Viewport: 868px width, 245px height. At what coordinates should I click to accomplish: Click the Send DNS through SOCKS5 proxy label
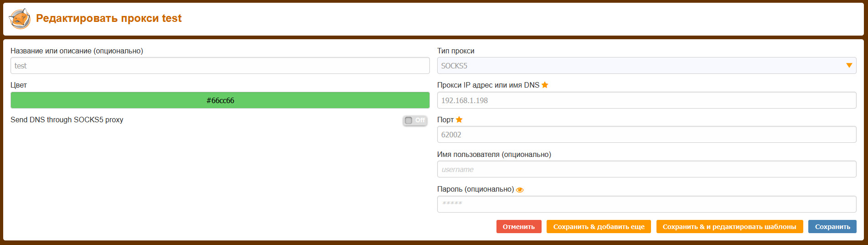67,120
